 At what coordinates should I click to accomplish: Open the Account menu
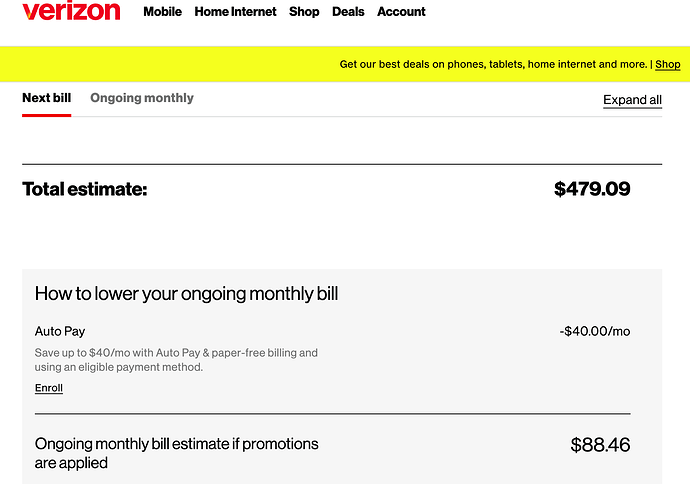[401, 12]
